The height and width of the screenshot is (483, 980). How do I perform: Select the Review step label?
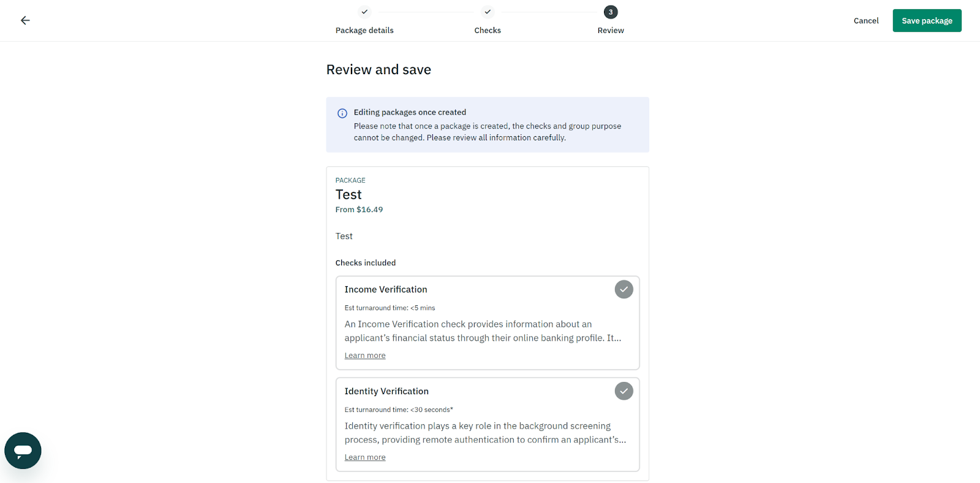(611, 31)
